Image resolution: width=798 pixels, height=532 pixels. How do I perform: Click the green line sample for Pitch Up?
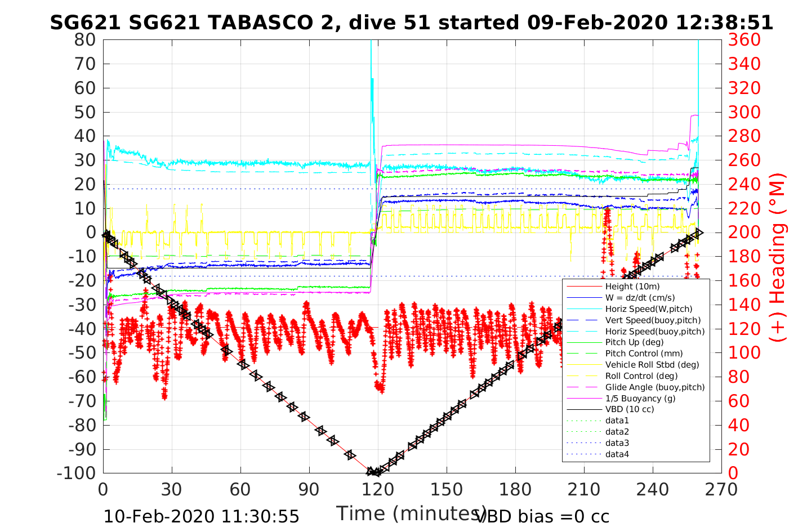tap(583, 342)
